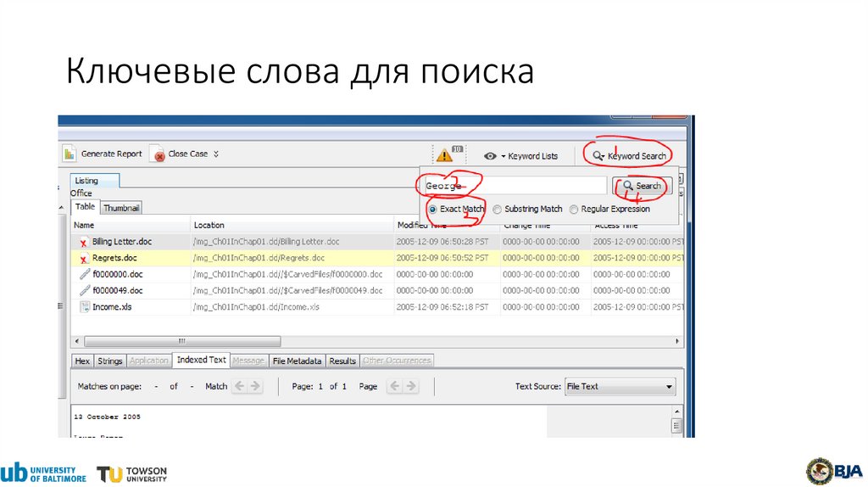
Task: Select the Exact Match radio button
Action: point(433,210)
